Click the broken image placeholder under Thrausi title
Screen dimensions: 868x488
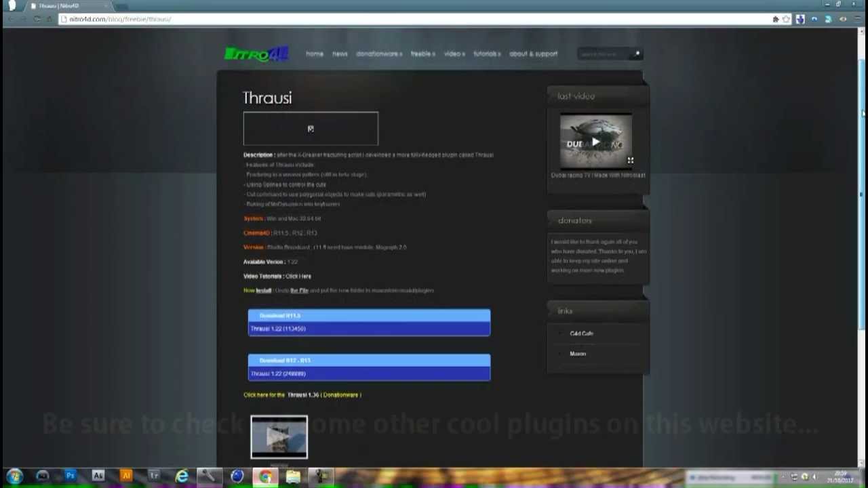coord(311,129)
